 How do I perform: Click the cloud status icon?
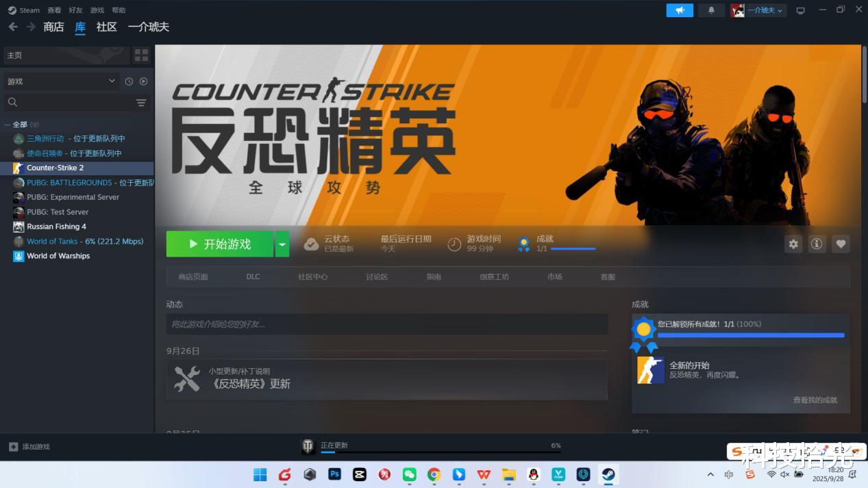[x=311, y=244]
